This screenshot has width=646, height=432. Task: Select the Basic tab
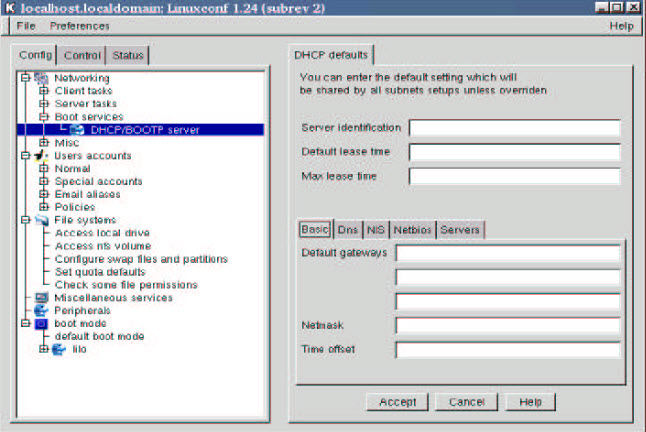point(315,229)
